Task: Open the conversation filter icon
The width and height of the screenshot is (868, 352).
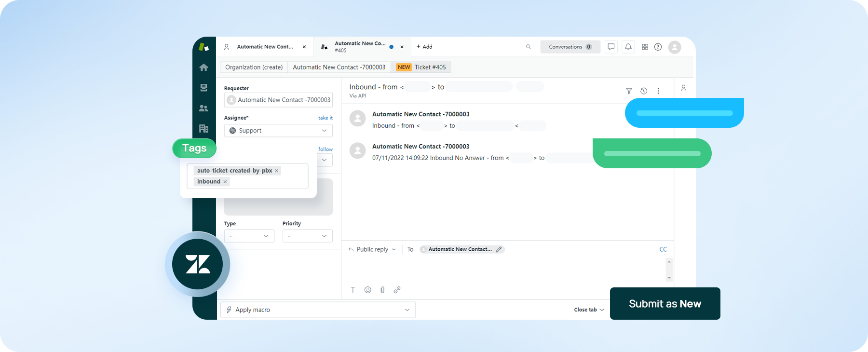Action: click(629, 91)
